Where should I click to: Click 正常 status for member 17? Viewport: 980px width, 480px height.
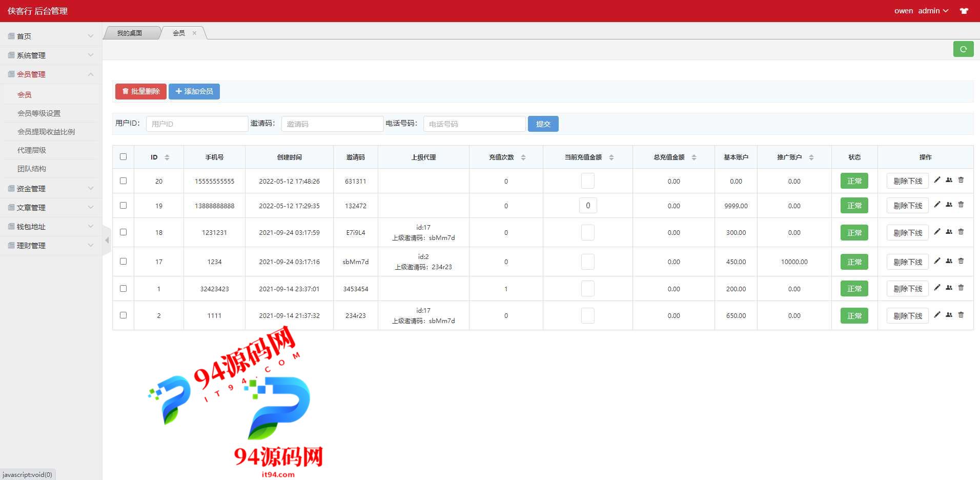(x=854, y=262)
